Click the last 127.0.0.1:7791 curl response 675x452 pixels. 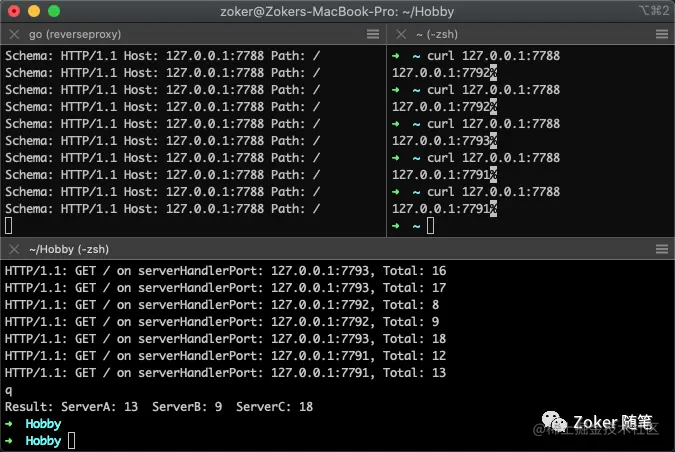441,209
